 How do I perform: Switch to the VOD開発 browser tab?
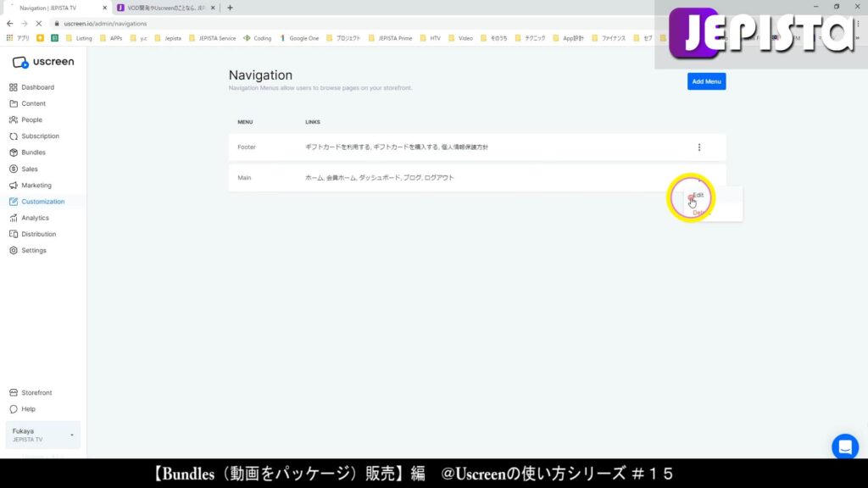pos(166,8)
